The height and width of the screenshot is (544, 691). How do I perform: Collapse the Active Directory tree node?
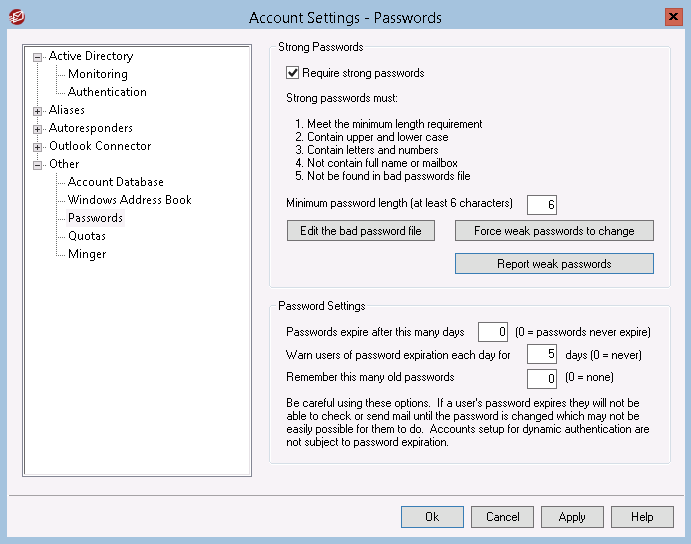(x=37, y=57)
